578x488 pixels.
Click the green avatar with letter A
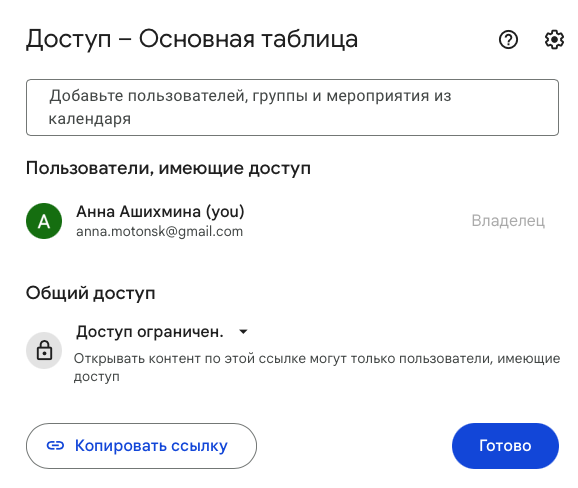tap(44, 221)
